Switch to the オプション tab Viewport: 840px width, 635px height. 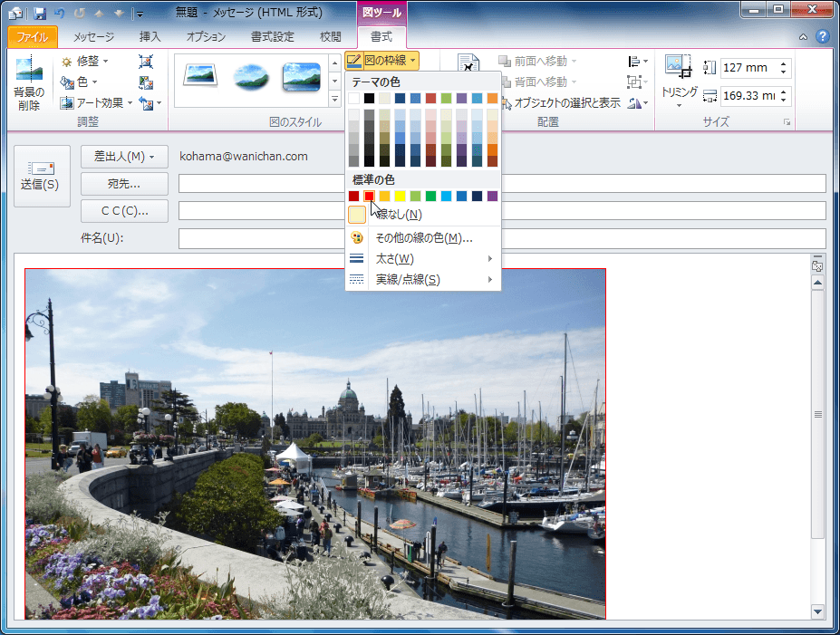[x=206, y=36]
